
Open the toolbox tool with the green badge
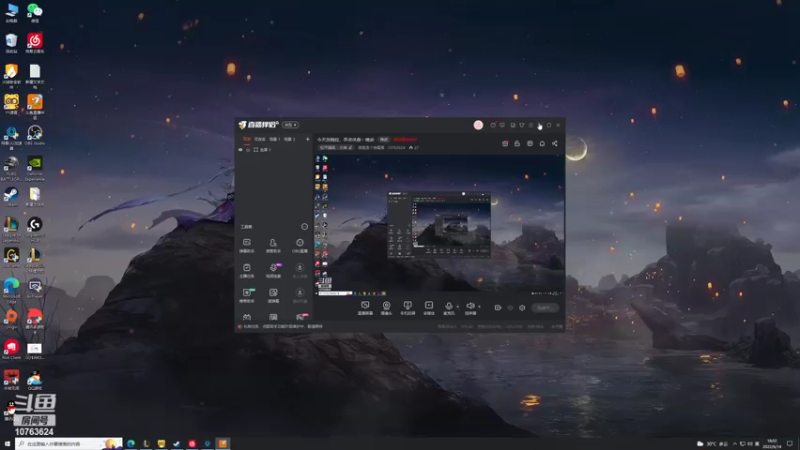(247, 295)
